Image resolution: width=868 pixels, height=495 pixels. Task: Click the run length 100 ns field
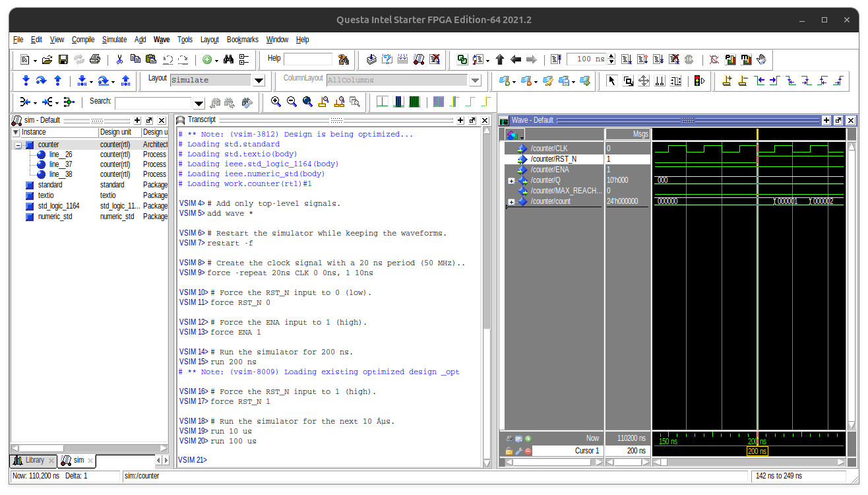tap(586, 59)
